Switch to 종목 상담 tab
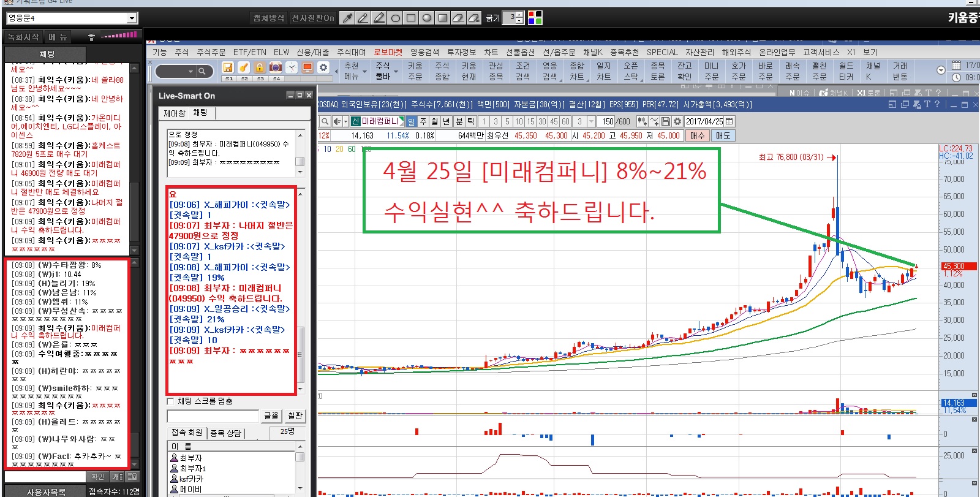This screenshot has height=497, width=980. pos(226,433)
